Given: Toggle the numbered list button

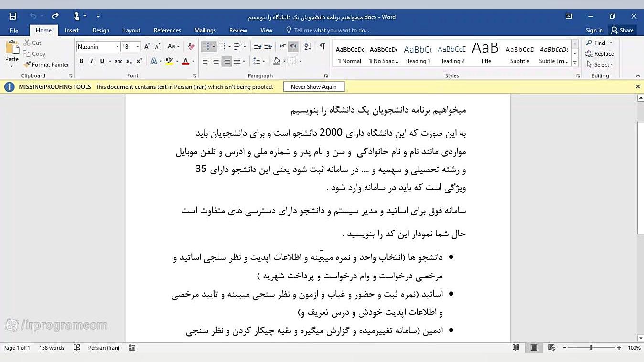Looking at the screenshot, I should point(222,46).
